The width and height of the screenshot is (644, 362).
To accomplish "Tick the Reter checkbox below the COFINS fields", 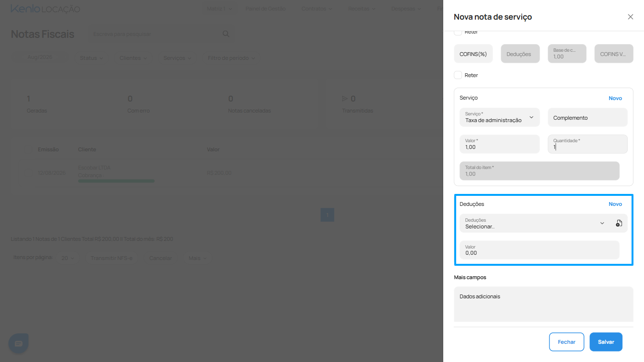I will click(x=458, y=75).
